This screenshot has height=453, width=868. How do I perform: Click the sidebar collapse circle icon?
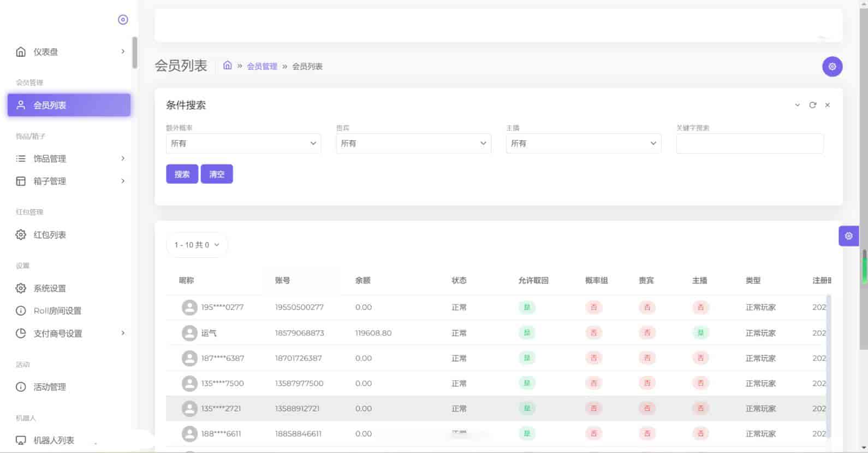tap(123, 20)
